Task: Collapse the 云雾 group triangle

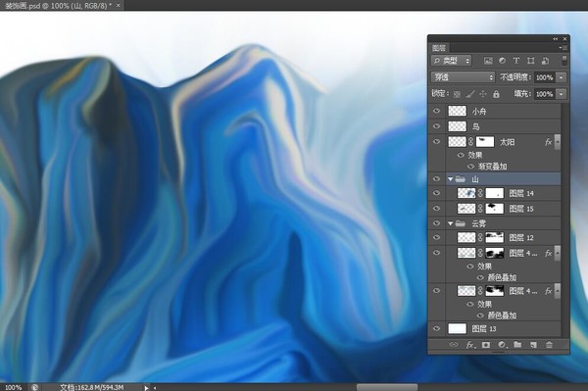Action: [451, 223]
